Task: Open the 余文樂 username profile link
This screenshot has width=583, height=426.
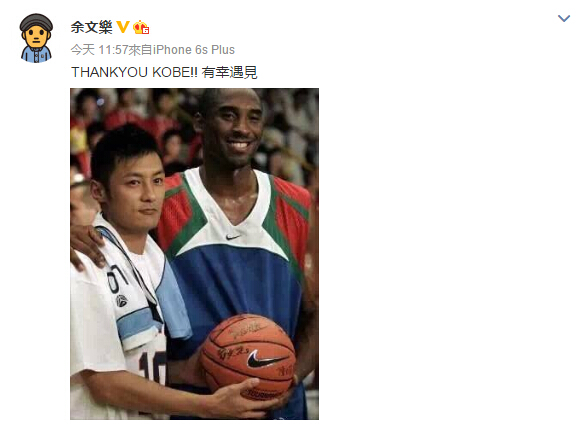Action: 91,27
